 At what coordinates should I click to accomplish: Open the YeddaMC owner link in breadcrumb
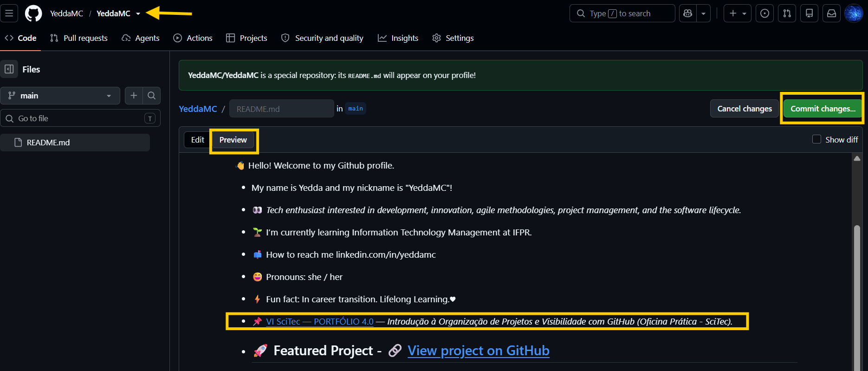pos(66,13)
